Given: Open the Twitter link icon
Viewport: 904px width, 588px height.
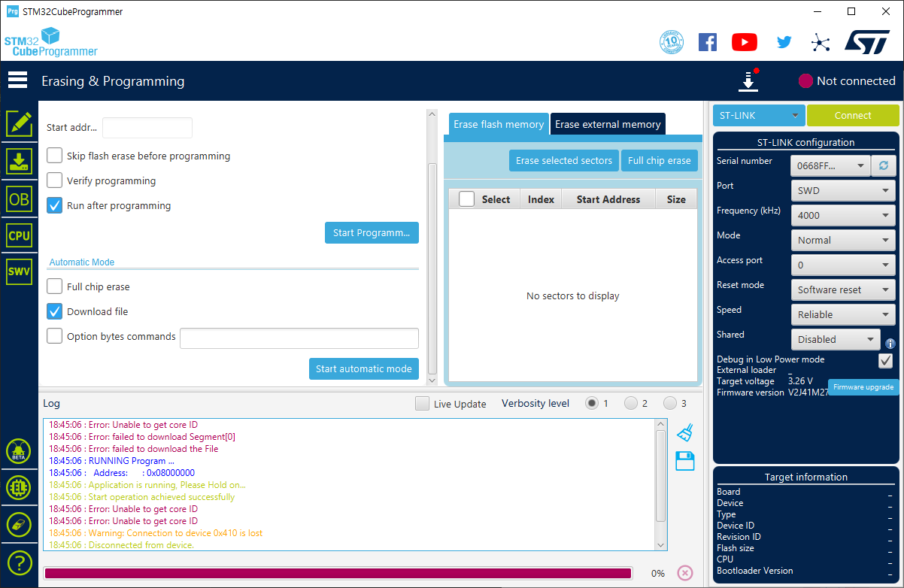Looking at the screenshot, I should click(784, 42).
